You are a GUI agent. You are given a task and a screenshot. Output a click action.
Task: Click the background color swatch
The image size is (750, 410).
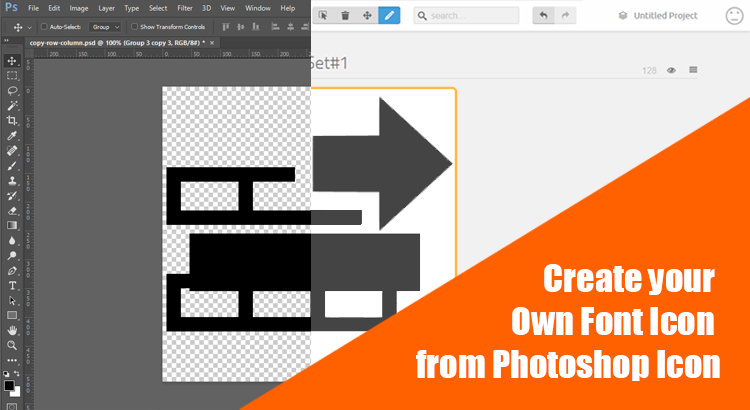[16, 392]
